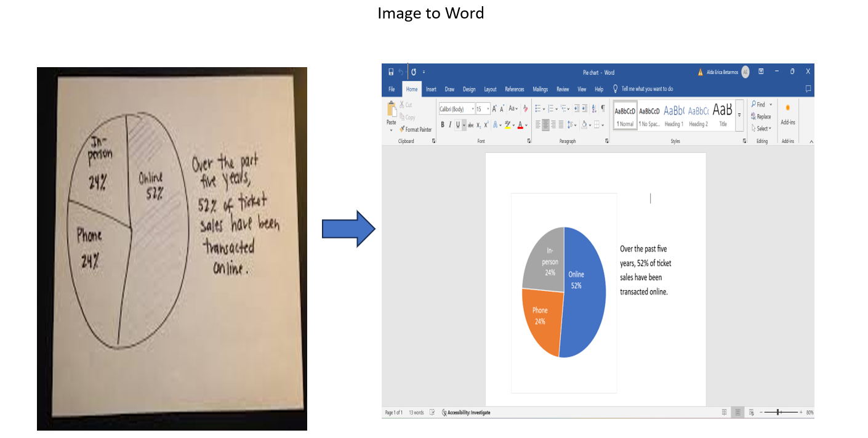Activate the Format Painter
The image size is (868, 438).
click(416, 129)
